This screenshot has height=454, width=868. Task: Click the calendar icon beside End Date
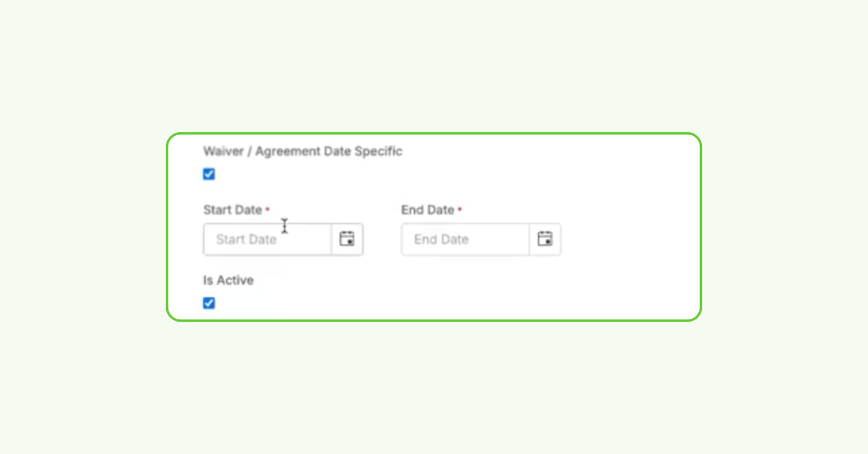click(545, 239)
